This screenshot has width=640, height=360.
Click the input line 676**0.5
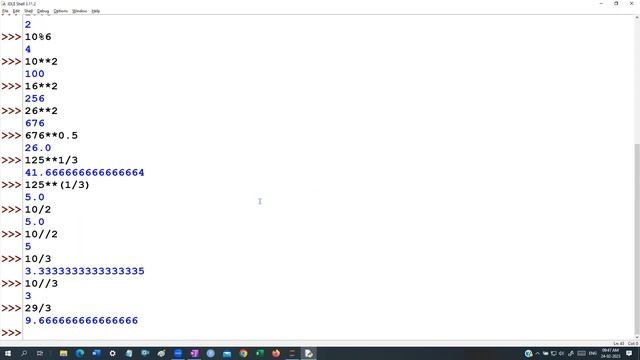(x=51, y=136)
